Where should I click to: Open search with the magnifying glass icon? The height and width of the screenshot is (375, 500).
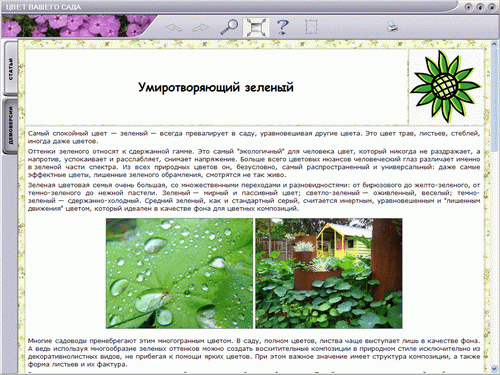pyautogui.click(x=229, y=27)
